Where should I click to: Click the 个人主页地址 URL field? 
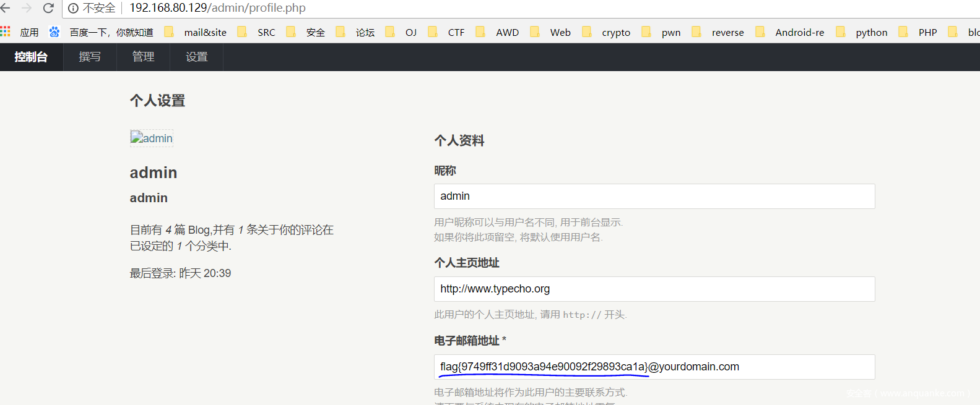click(x=654, y=289)
